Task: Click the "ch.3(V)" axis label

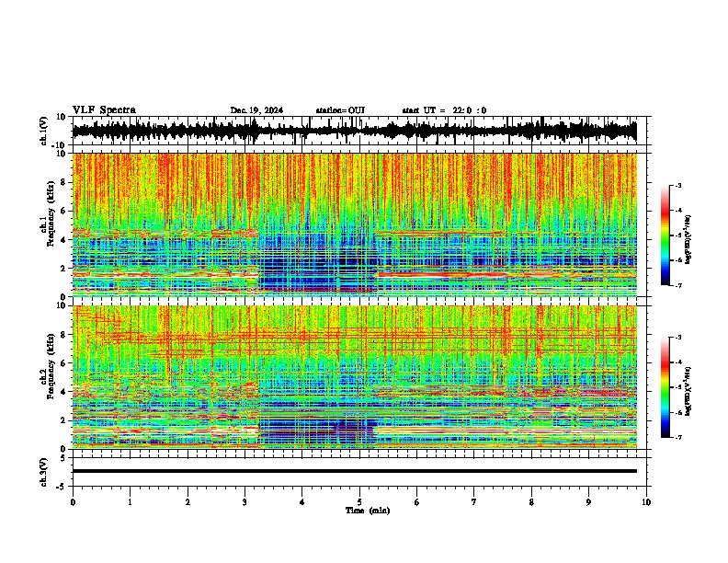Action: point(43,473)
